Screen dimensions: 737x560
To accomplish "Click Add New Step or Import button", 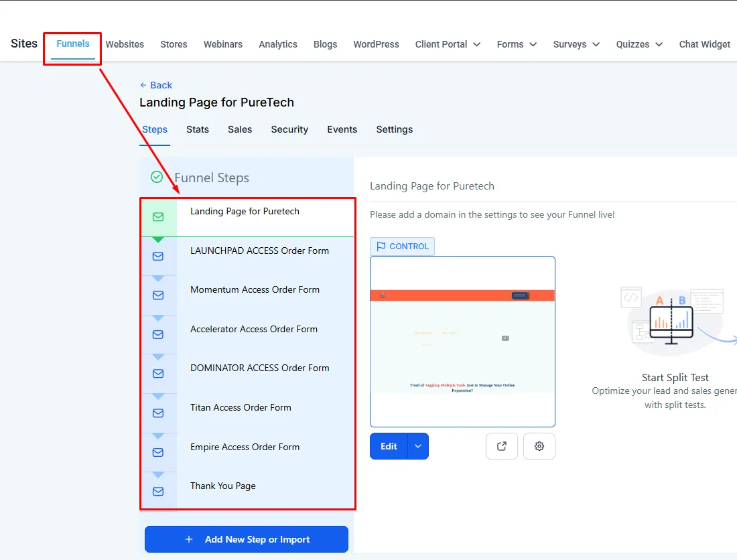I will (247, 539).
